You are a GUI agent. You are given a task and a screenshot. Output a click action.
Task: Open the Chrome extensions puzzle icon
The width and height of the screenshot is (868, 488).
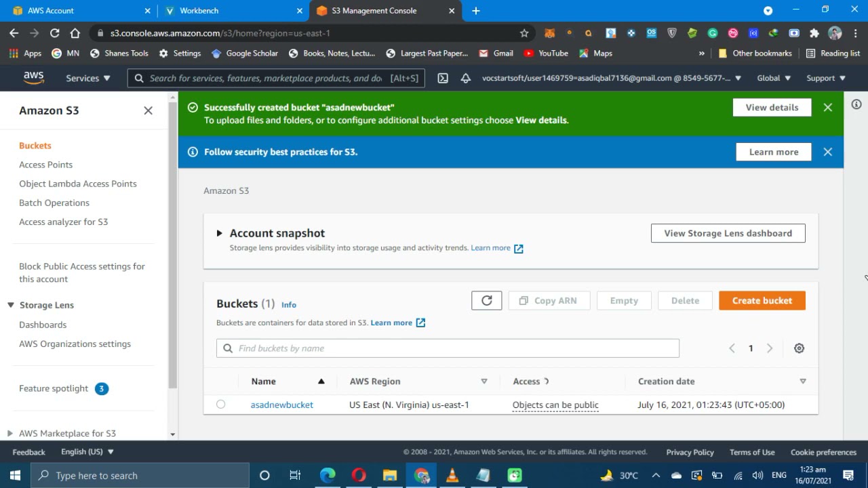point(814,33)
